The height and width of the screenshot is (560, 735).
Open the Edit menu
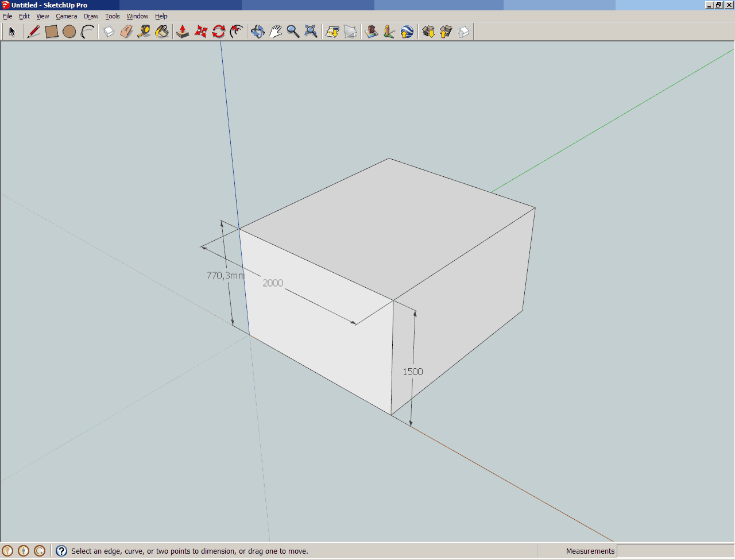24,16
